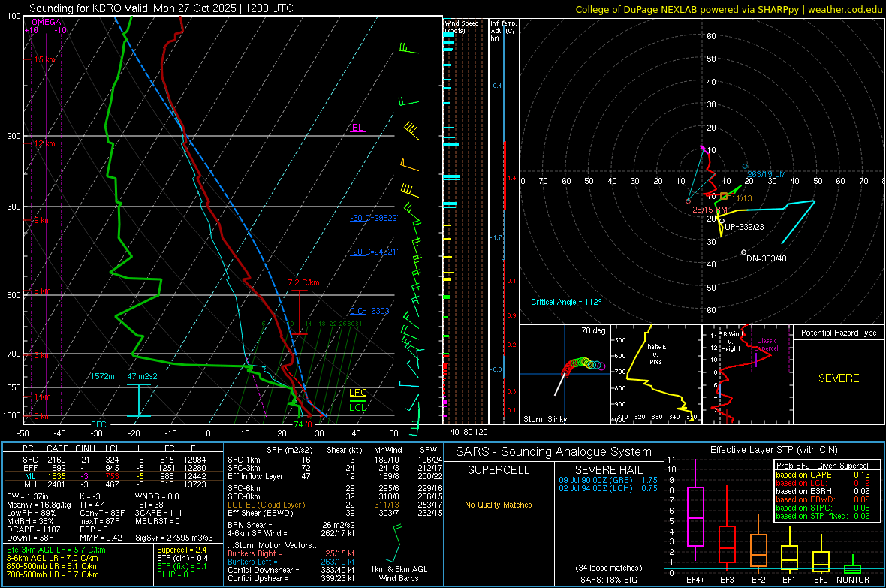Image resolution: width=886 pixels, height=588 pixels.
Task: Open the Theta-E v. Pres inset
Action: click(656, 374)
